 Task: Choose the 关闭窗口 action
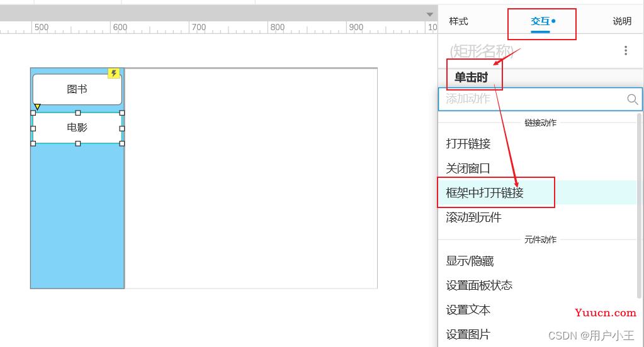468,168
